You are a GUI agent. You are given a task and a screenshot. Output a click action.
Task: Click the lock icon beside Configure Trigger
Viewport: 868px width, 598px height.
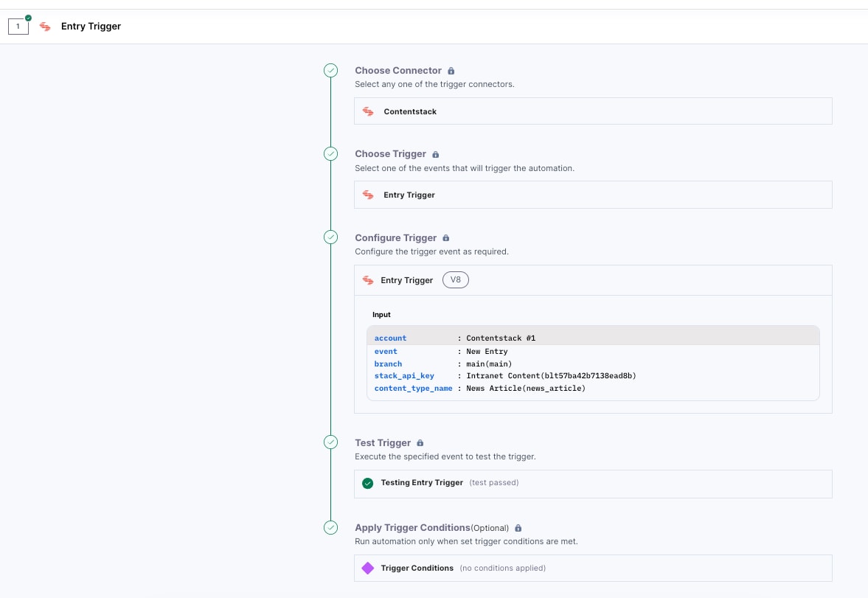(x=446, y=238)
